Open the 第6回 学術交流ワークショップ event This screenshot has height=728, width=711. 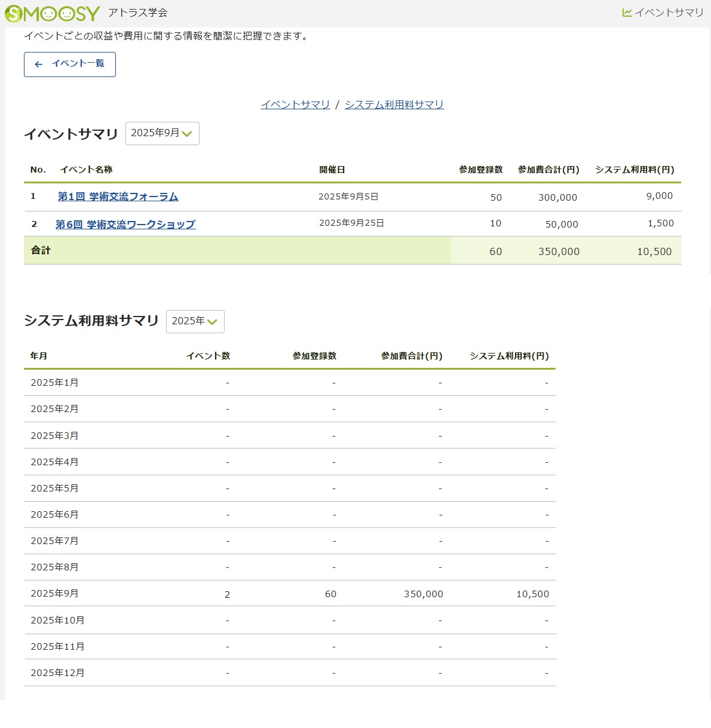coord(125,225)
